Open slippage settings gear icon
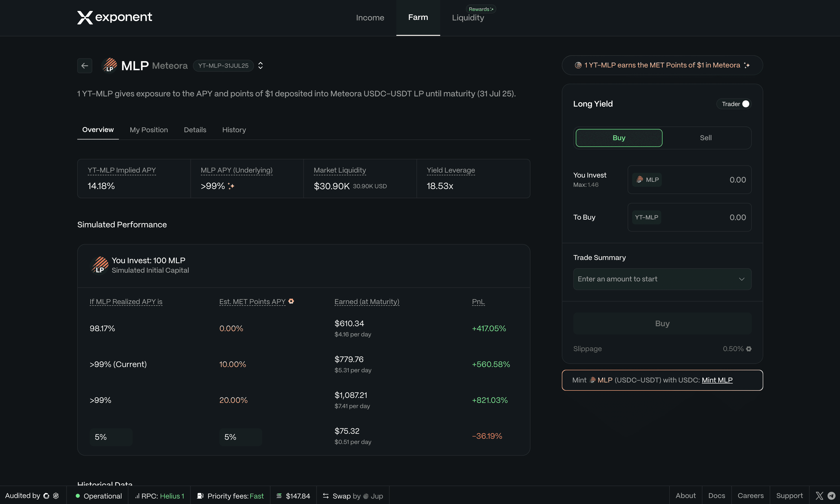Viewport: 840px width, 504px height. (x=749, y=349)
